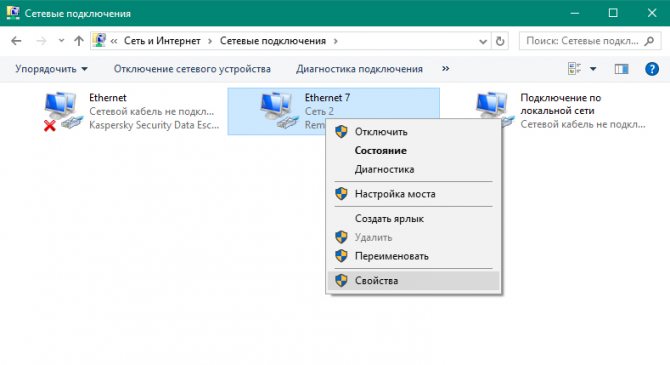Open recent locations dropdown arrow

[x=62, y=41]
